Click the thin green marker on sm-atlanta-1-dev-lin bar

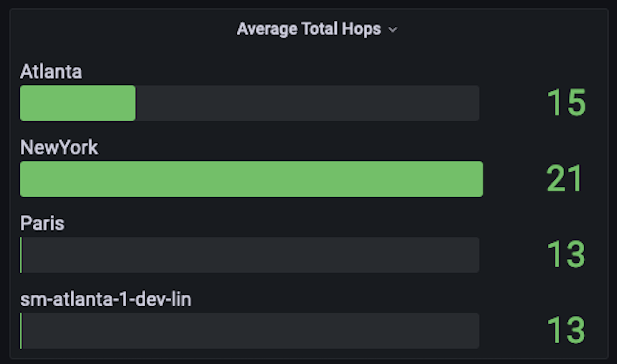[x=21, y=331]
